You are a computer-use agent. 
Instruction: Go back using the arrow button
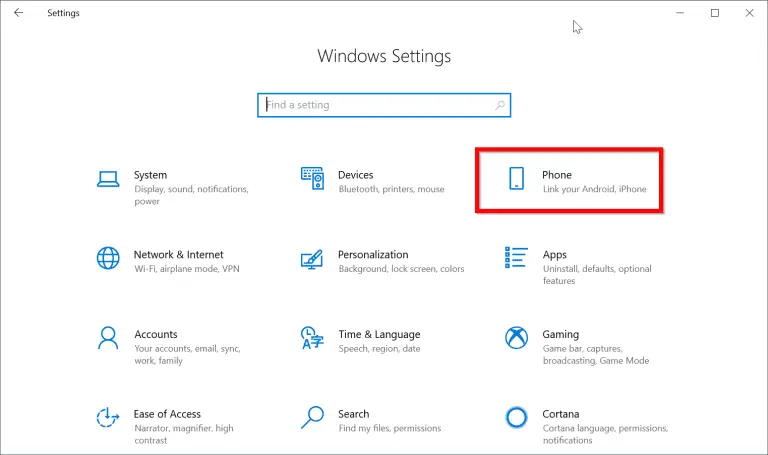coord(19,13)
